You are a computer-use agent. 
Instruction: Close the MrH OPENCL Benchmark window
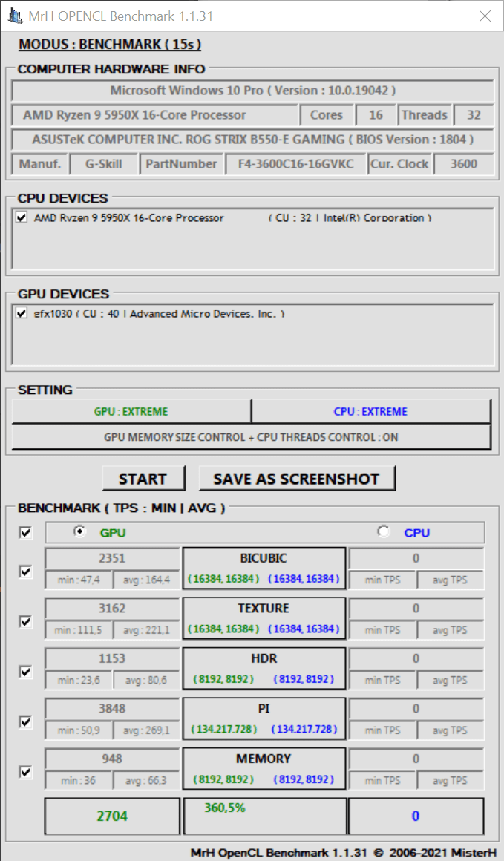point(485,16)
